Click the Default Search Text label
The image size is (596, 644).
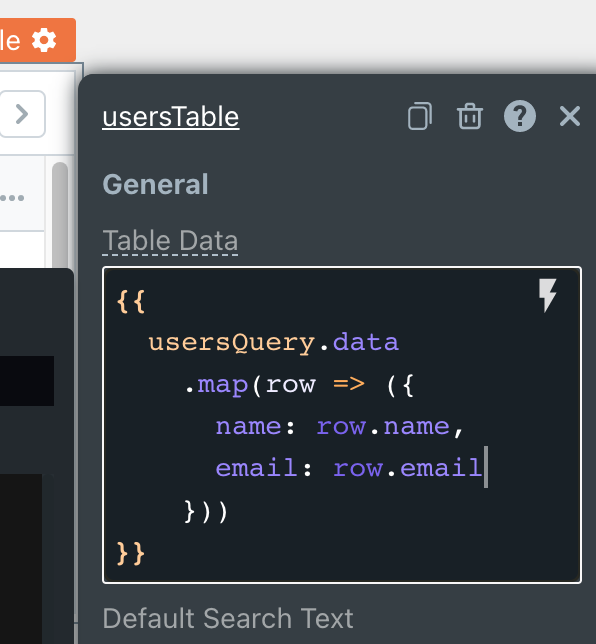click(228, 618)
